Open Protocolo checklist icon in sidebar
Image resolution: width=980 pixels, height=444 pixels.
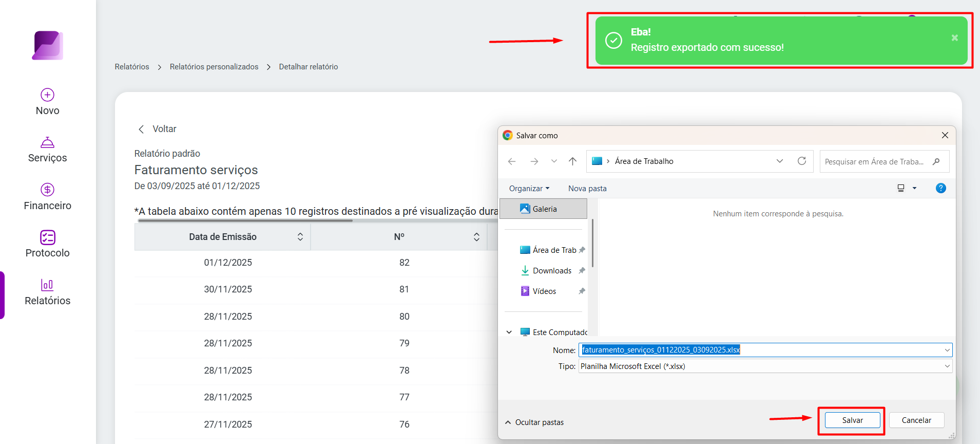[48, 237]
